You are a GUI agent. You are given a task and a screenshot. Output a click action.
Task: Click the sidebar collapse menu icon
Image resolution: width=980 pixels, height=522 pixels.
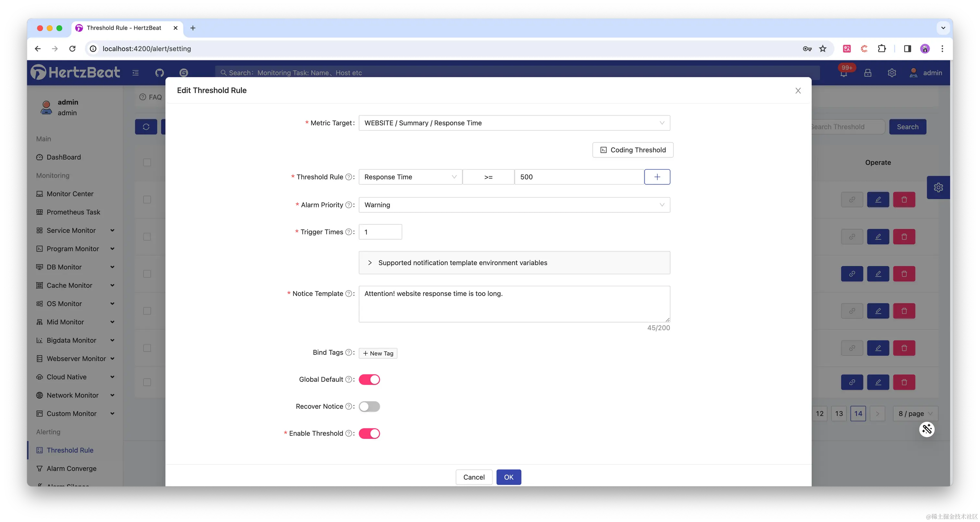click(x=135, y=73)
